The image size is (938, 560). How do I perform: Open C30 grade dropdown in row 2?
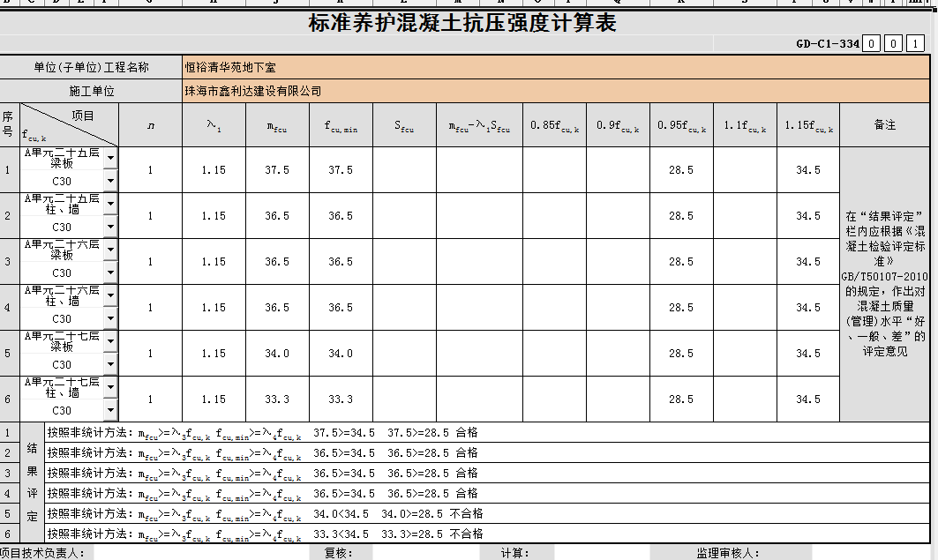click(110, 228)
